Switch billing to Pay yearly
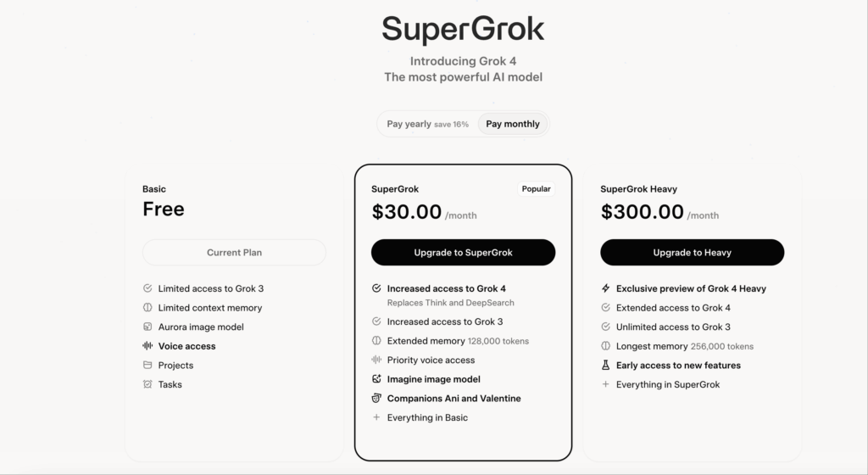The image size is (868, 475). point(427,124)
